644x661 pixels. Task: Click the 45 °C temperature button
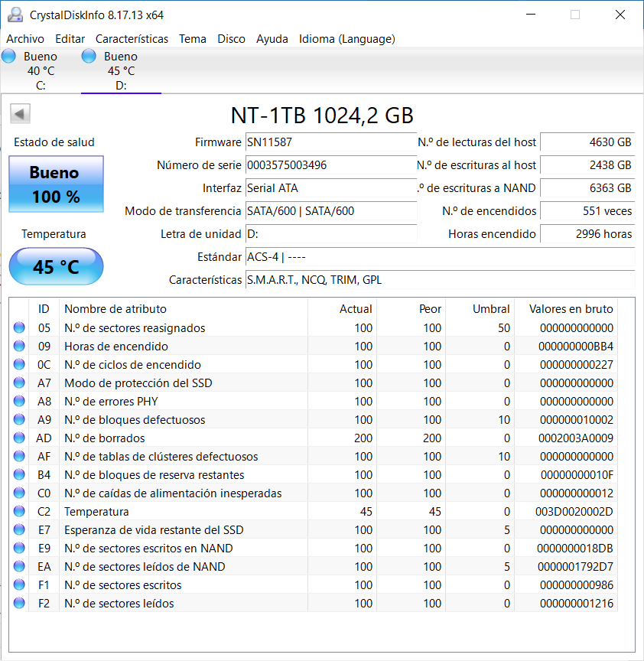point(55,267)
